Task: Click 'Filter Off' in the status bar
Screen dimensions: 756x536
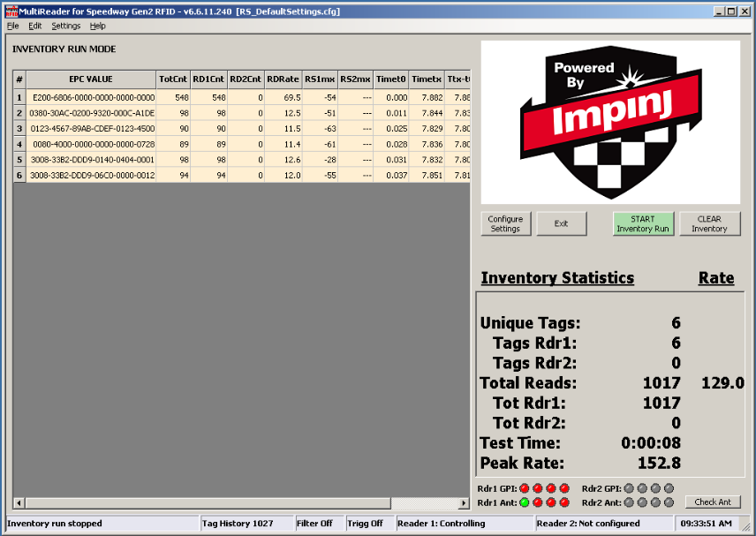Action: [x=314, y=524]
